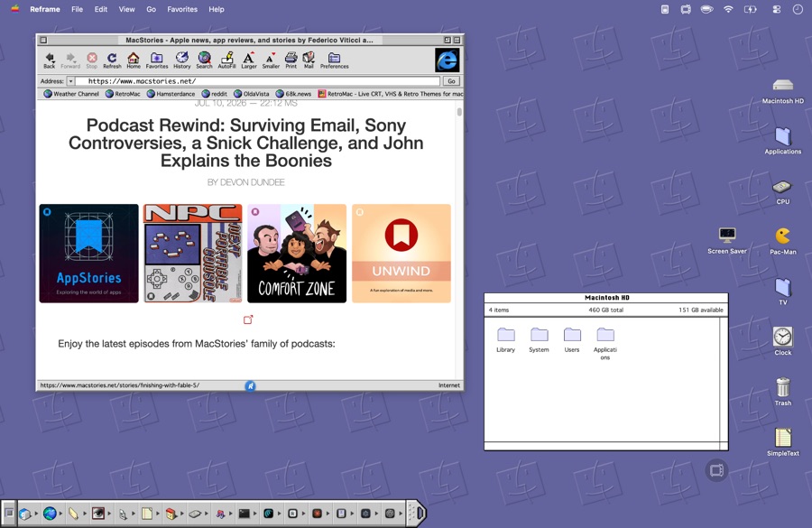Open the Home page icon
This screenshot has width=812, height=528.
(134, 60)
